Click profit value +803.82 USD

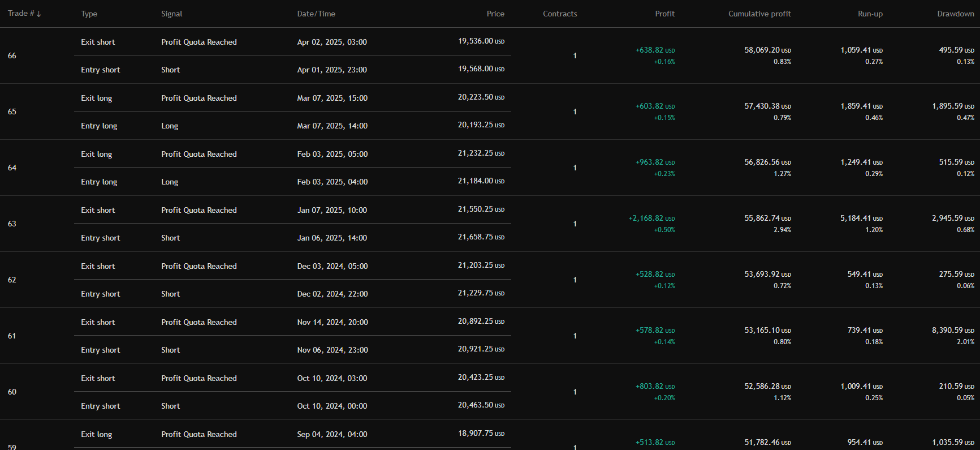click(655, 386)
